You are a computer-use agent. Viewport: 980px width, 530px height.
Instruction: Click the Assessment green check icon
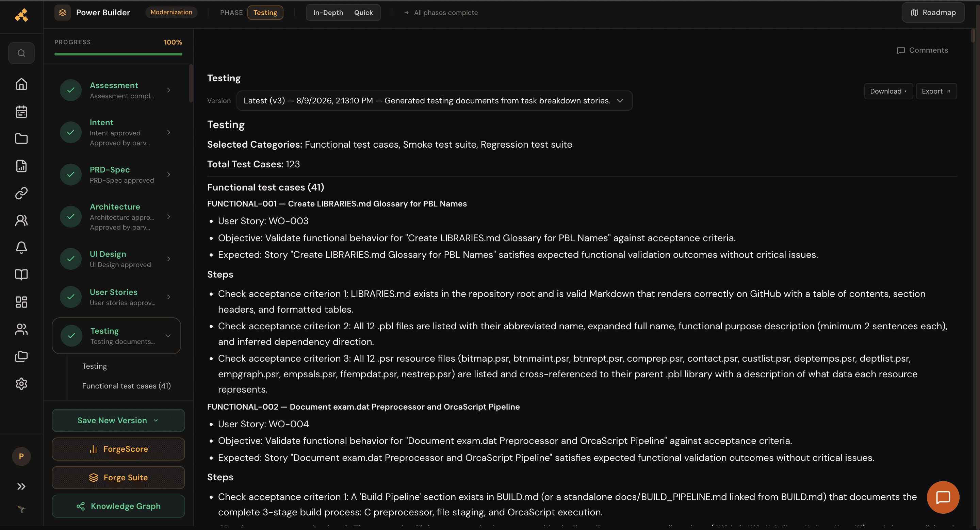71,90
